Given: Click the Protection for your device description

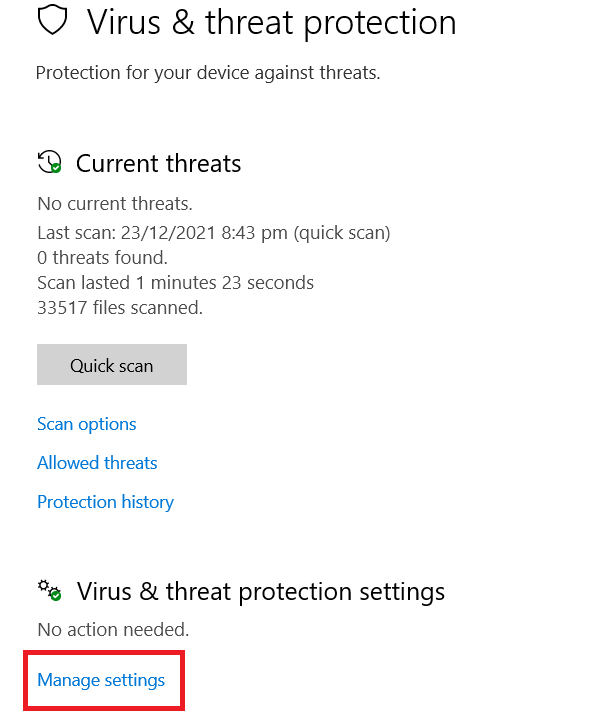Looking at the screenshot, I should [208, 73].
